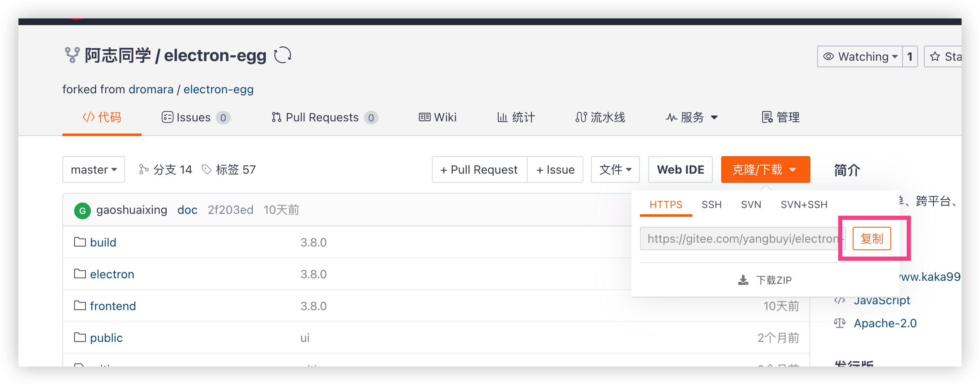Click the + Pull Request button

tap(480, 169)
